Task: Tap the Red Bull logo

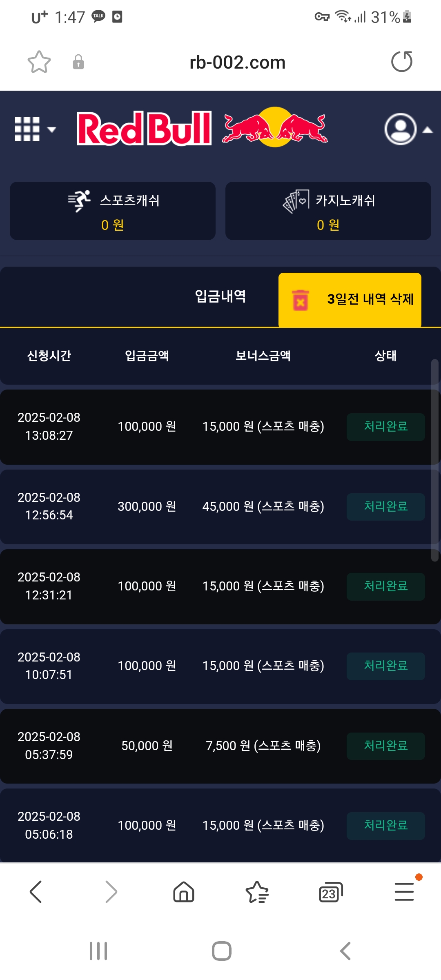Action: pyautogui.click(x=203, y=128)
